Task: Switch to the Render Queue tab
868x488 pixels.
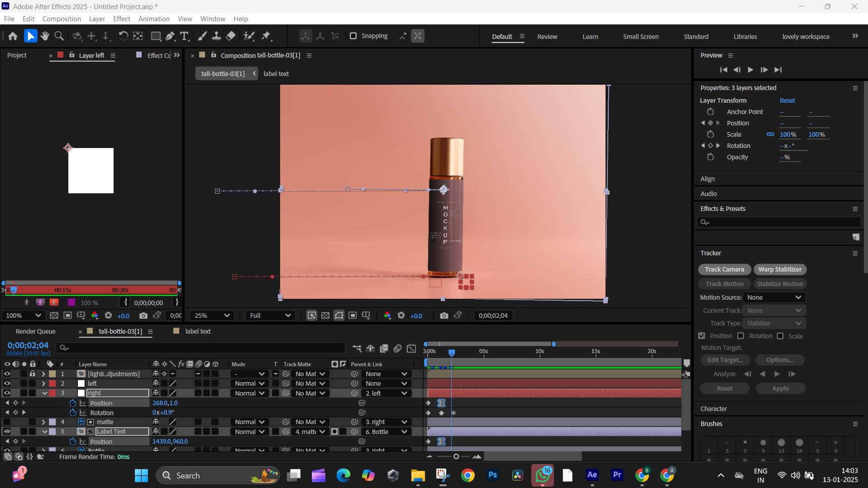Action: (35, 331)
